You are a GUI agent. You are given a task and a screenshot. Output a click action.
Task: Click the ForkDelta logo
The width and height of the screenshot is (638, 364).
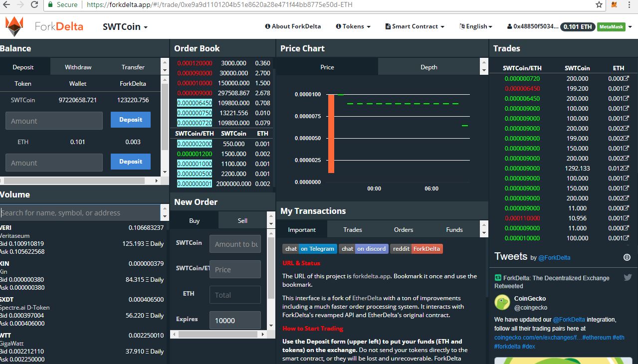click(44, 26)
